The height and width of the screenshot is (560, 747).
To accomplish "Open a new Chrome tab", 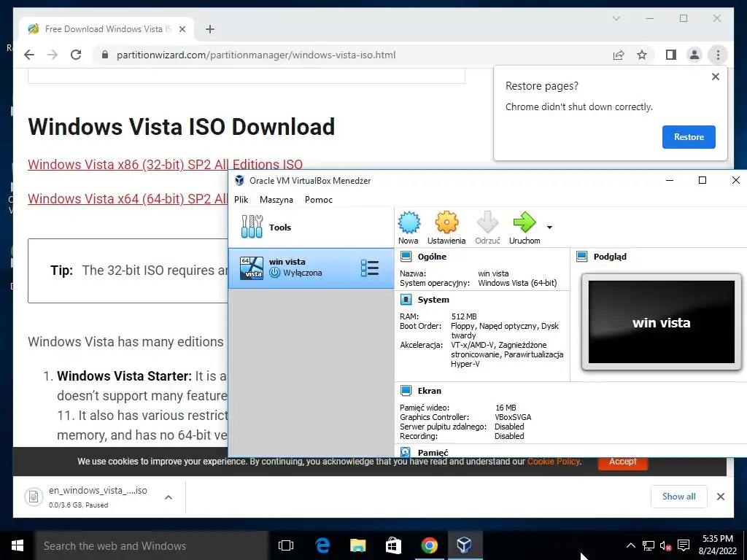I will click(209, 29).
